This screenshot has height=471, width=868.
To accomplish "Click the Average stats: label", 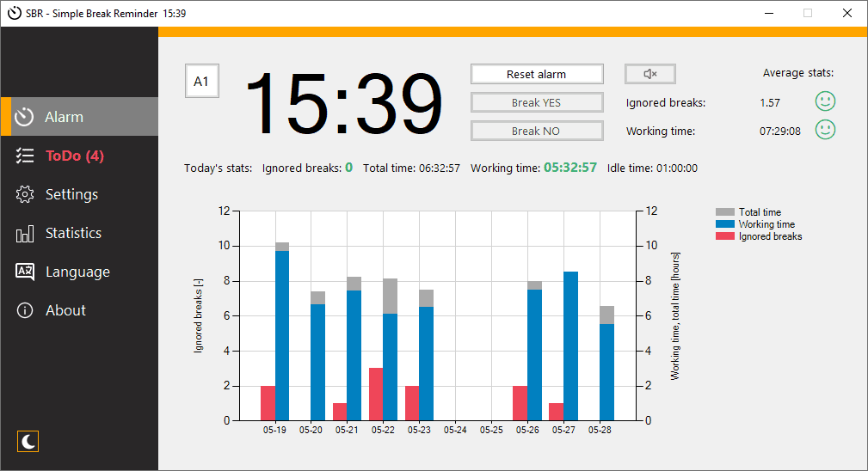I will pos(797,73).
